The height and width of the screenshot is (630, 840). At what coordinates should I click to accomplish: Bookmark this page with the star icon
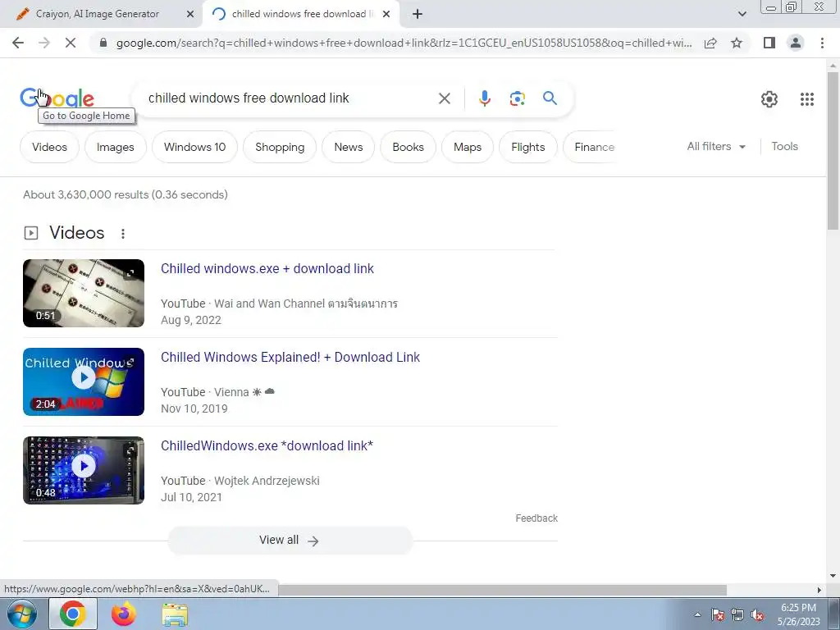click(x=737, y=43)
